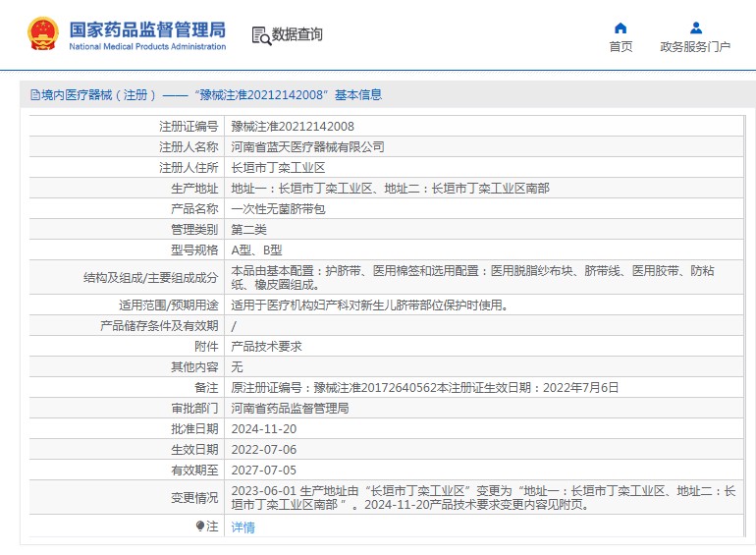756x555 pixels.
Task: Click the 数据查询 label
Action: click(x=297, y=34)
